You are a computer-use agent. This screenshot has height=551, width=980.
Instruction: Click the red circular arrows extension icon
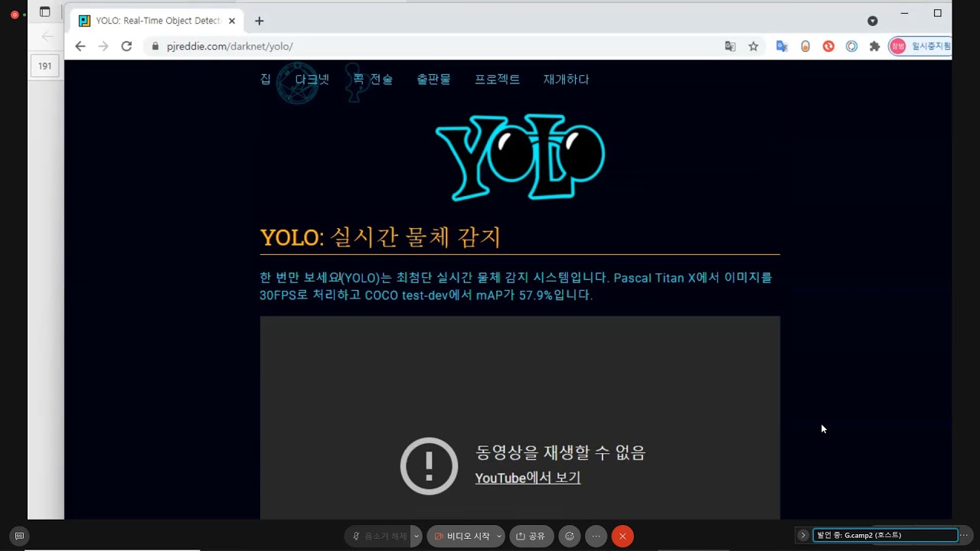(828, 46)
